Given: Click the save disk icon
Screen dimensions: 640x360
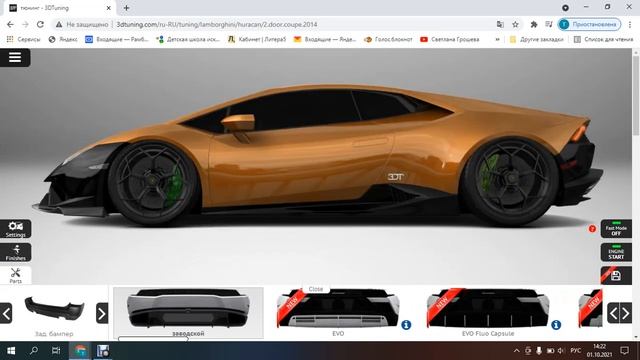Looking at the screenshot, I should point(616,276).
